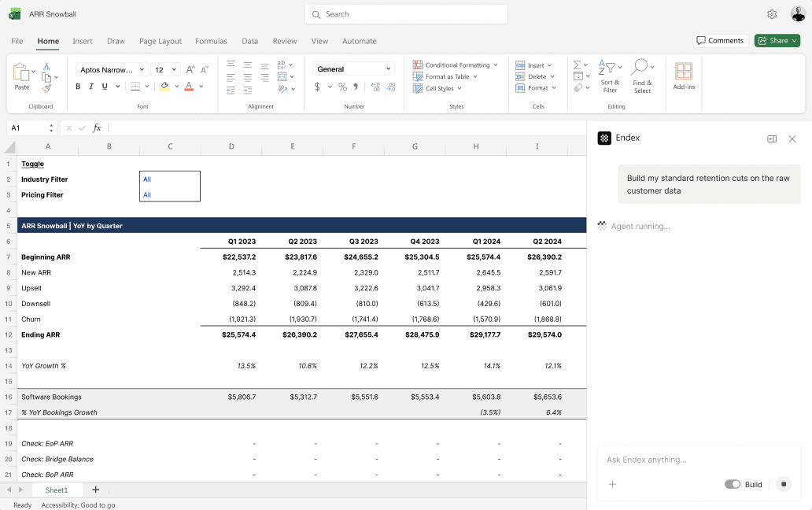Click the Clear eraser icon

coord(578,88)
